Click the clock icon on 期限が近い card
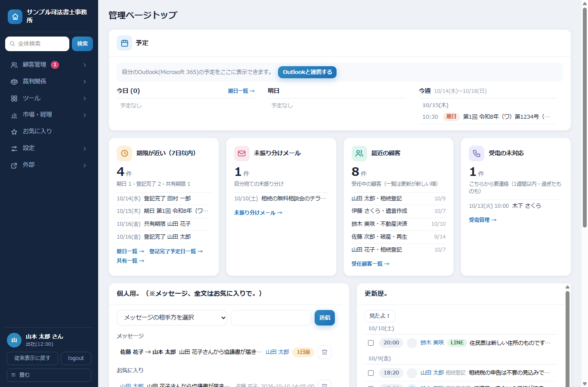588x387 pixels. point(124,153)
